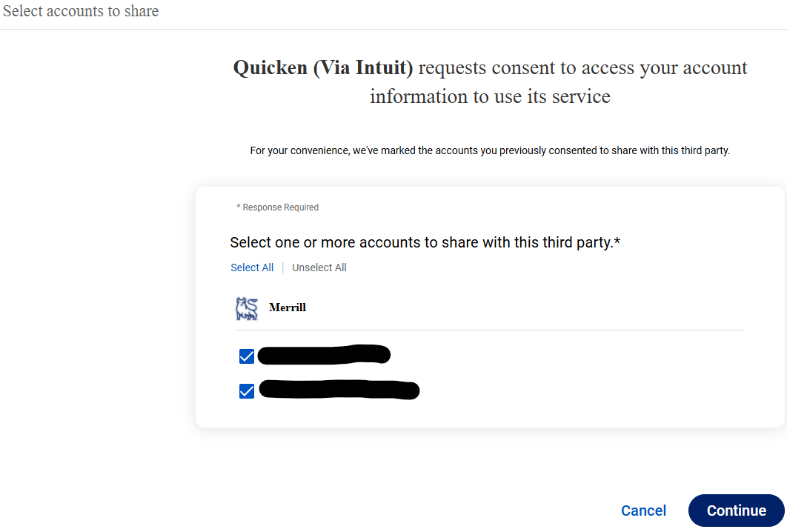The height and width of the screenshot is (532, 787).
Task: Click Unselect All to clear accounts
Action: pos(319,267)
